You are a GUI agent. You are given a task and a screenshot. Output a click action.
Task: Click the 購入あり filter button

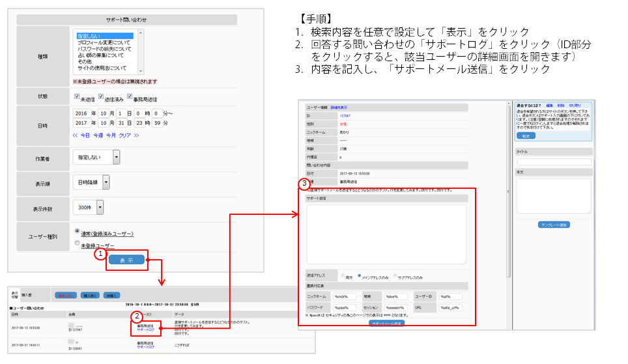point(89,295)
